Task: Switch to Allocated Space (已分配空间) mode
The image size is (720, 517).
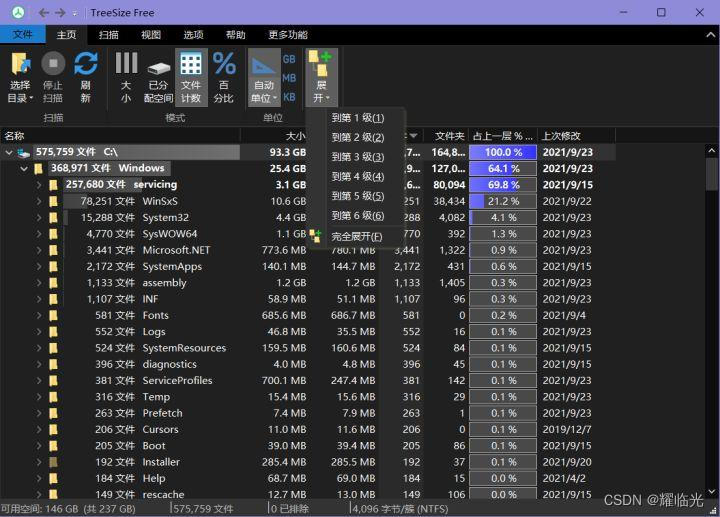Action: tap(158, 77)
